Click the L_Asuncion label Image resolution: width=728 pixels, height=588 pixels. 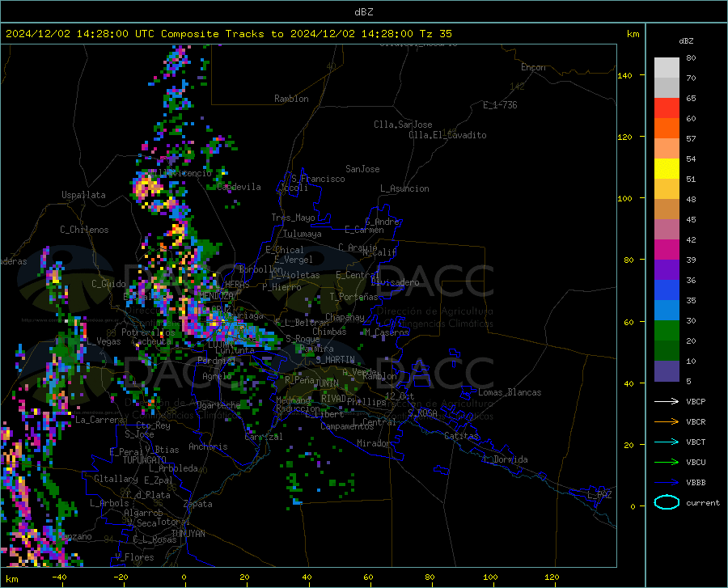(405, 188)
